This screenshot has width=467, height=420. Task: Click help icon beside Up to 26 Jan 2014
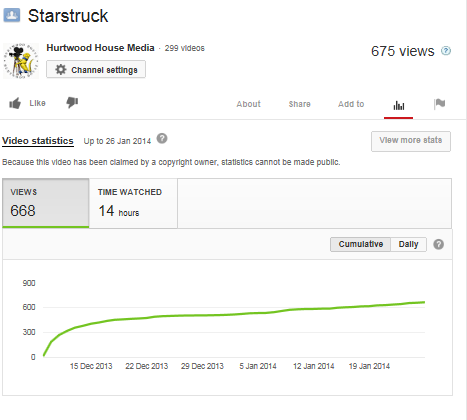(162, 138)
